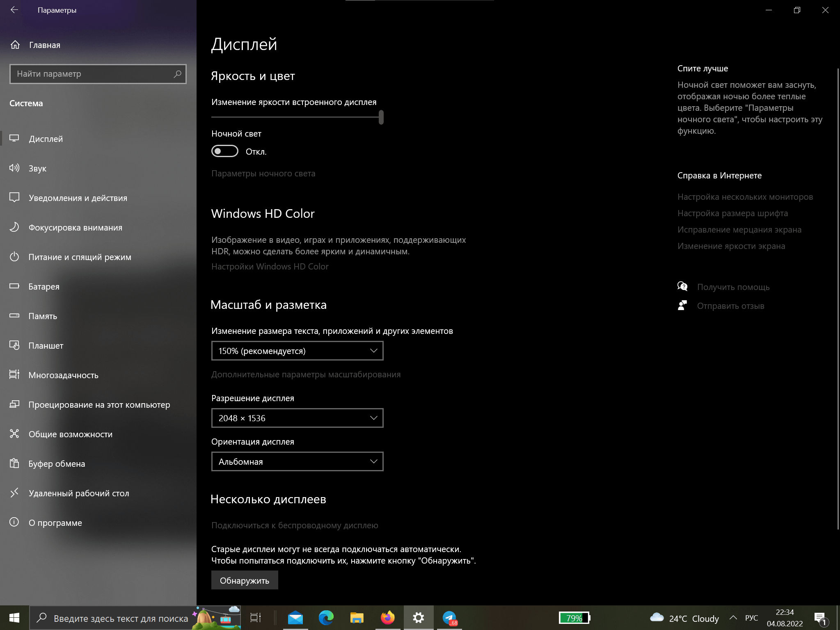Image resolution: width=840 pixels, height=630 pixels.
Task: Open the clock showing 22:34
Action: (x=785, y=618)
